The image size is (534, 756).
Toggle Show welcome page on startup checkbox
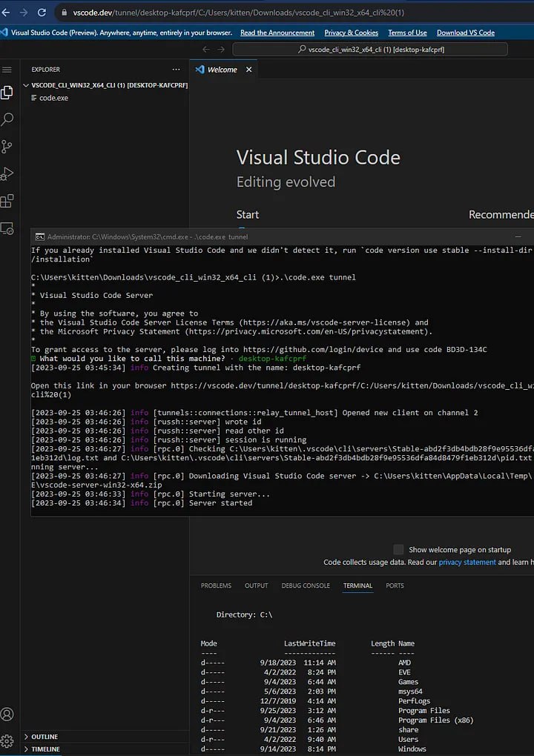[398, 550]
